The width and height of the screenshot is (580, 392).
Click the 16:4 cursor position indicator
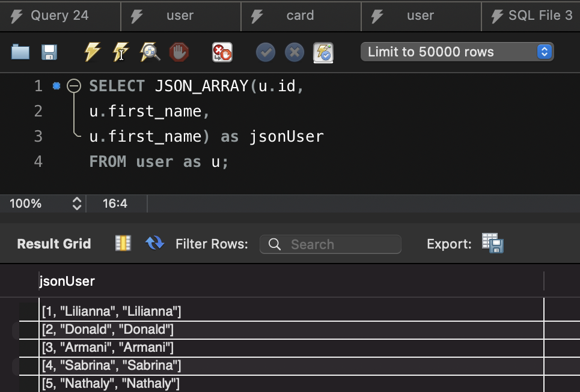click(x=115, y=204)
